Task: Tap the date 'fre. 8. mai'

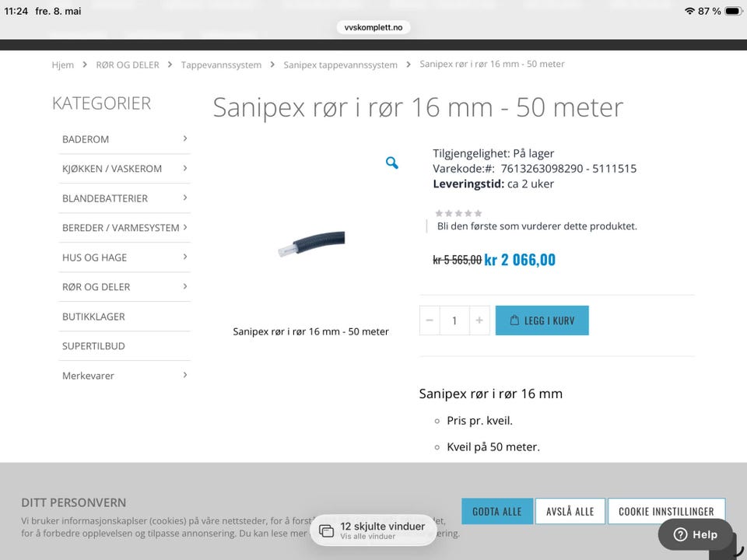Action: (58, 11)
